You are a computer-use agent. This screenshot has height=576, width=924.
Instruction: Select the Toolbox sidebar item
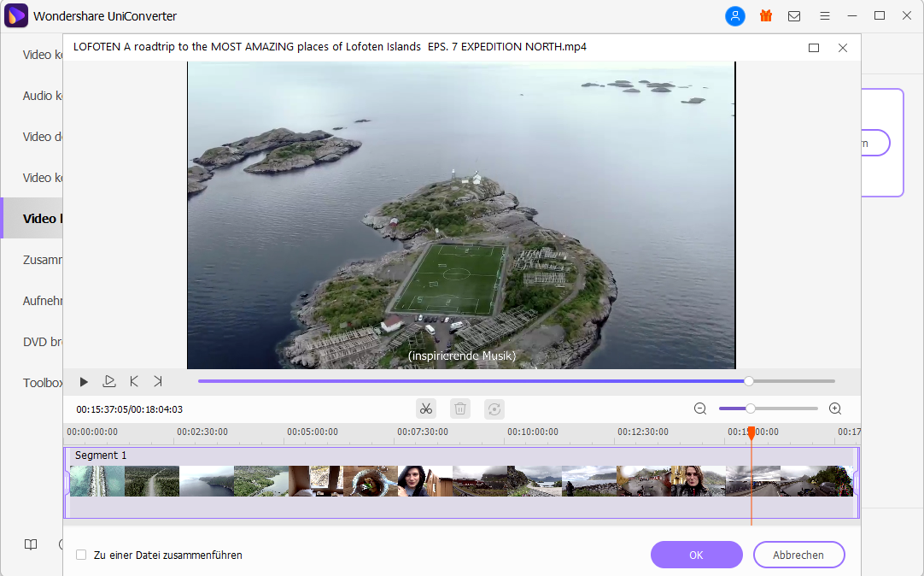pyautogui.click(x=43, y=383)
